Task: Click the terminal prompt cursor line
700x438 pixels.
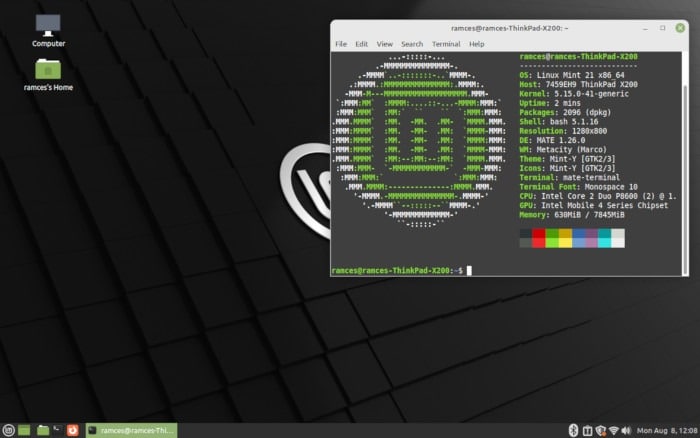Action: coord(401,270)
